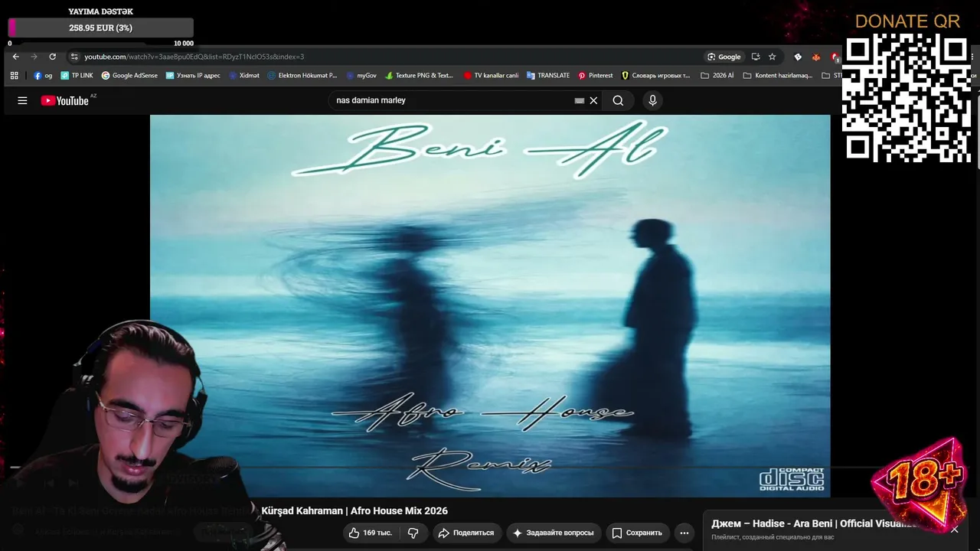This screenshot has height=551, width=980.
Task: Open the three-dot more actions menu
Action: pyautogui.click(x=684, y=533)
